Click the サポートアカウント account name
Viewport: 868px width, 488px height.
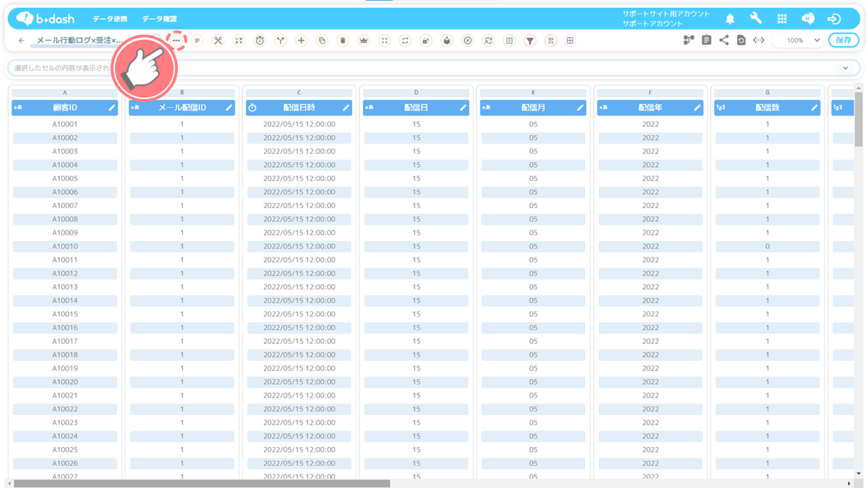[653, 24]
